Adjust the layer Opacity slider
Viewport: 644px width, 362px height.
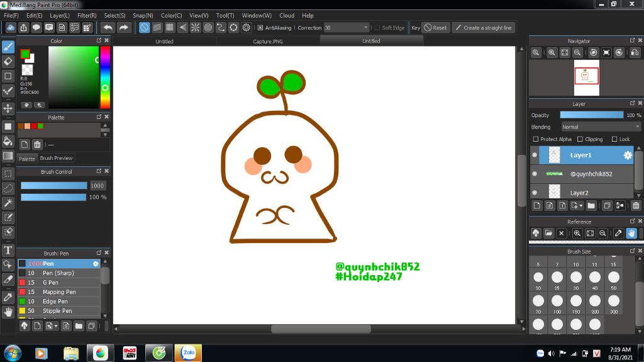(591, 115)
